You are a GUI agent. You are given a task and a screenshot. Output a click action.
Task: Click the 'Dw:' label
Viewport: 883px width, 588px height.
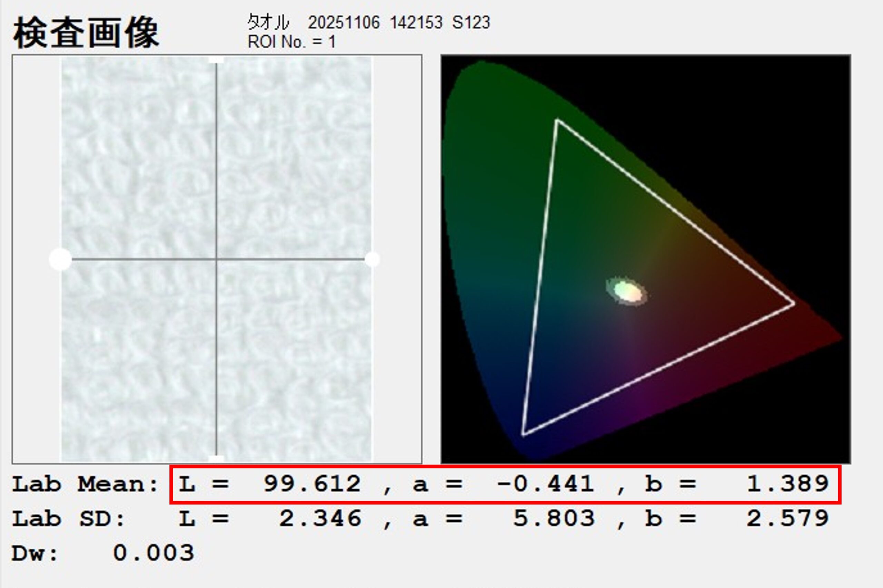coord(35,554)
